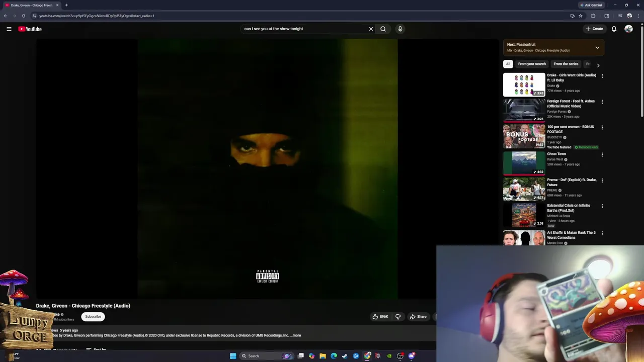Launch Microsoft Edge from the taskbar
The height and width of the screenshot is (362, 644).
tap(334, 356)
